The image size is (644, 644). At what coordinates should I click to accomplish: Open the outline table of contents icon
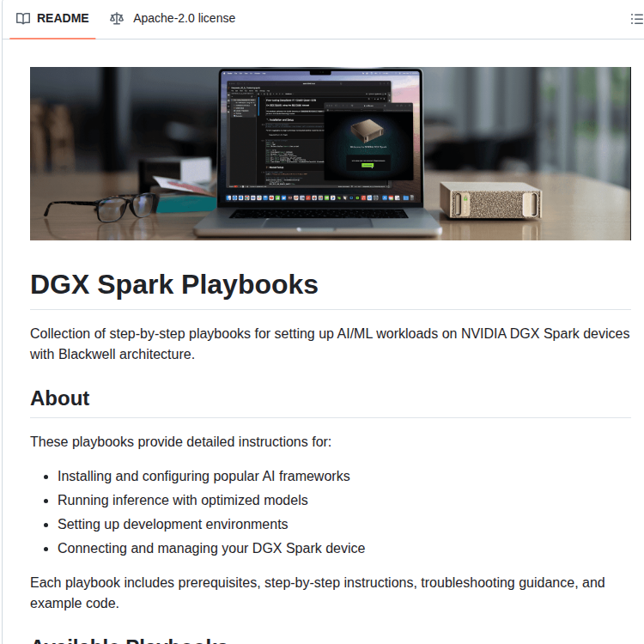coord(636,19)
